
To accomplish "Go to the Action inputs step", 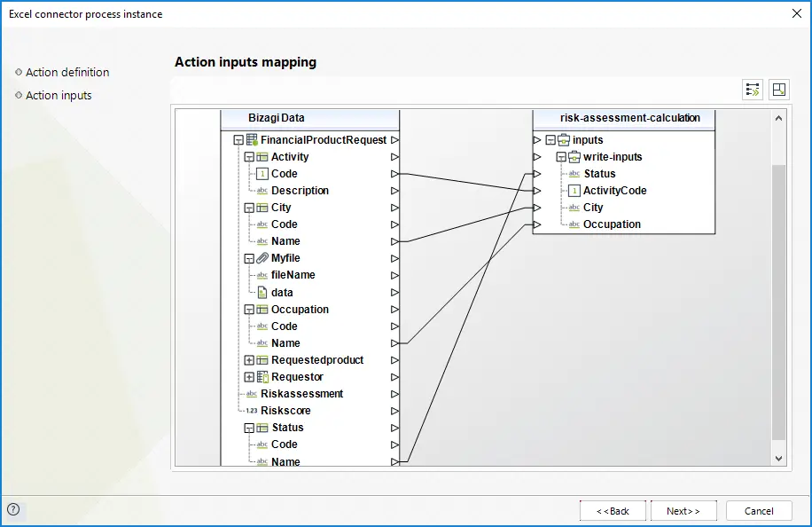I will pyautogui.click(x=59, y=96).
